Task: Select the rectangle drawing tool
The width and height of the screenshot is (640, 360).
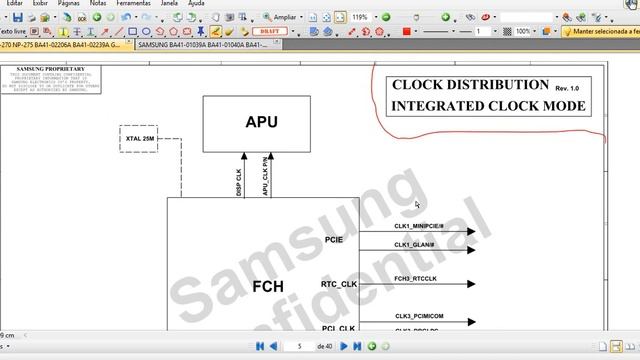Action: pos(132,31)
